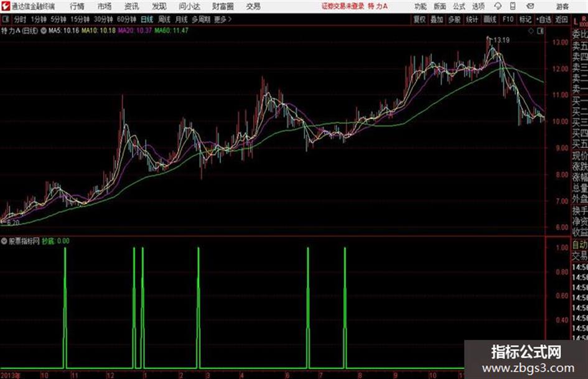Click the 12 month marker on time axis
Screen dimensions: 588x379
110,375
